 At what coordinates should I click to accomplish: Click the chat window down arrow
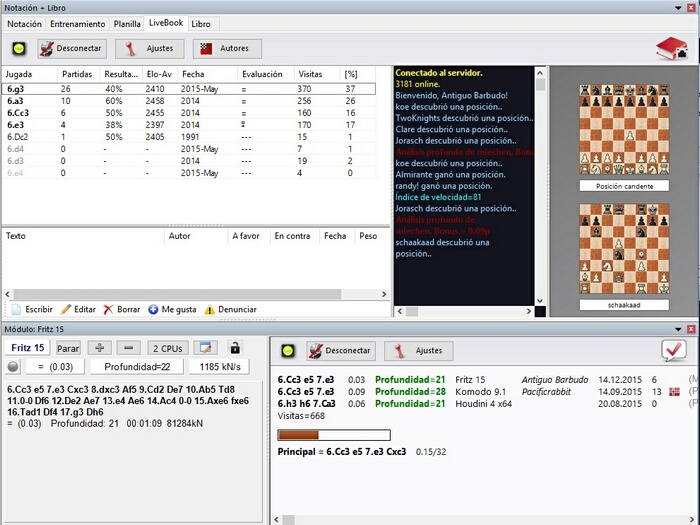pos(540,300)
